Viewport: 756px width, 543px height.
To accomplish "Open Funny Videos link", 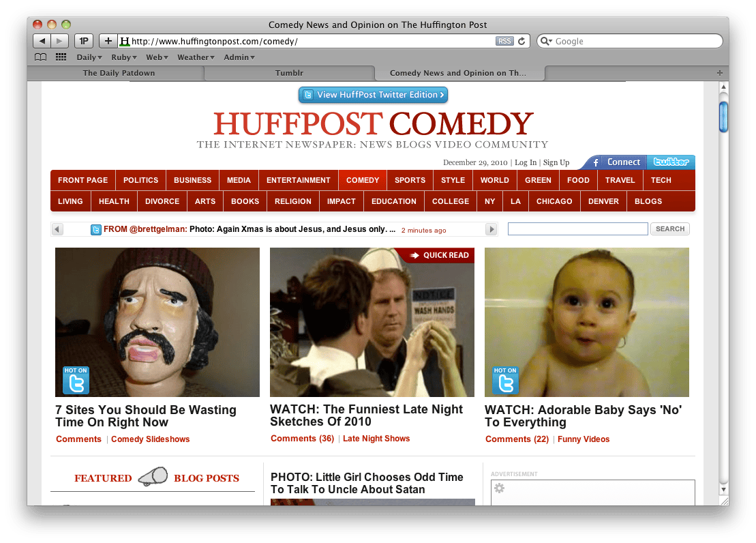I will pyautogui.click(x=584, y=439).
